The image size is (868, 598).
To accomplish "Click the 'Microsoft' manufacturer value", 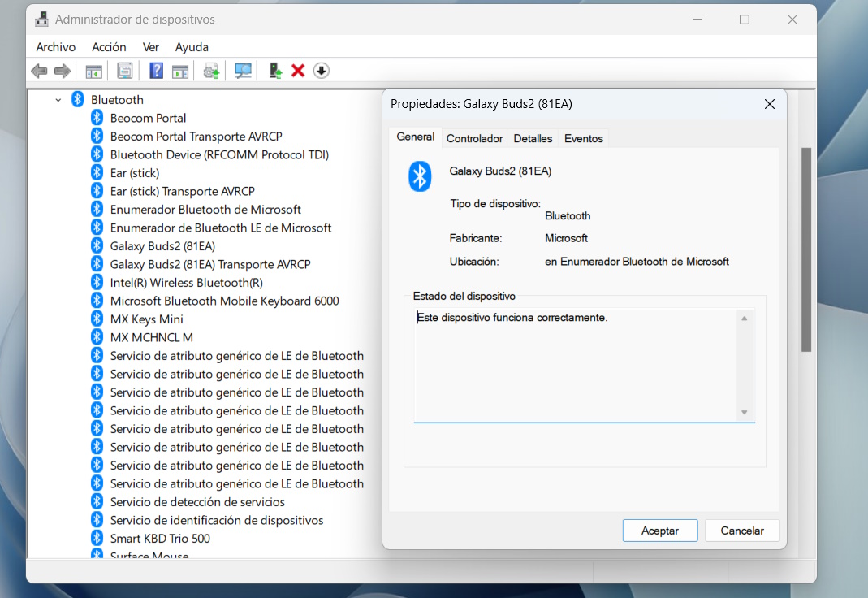I will click(566, 238).
